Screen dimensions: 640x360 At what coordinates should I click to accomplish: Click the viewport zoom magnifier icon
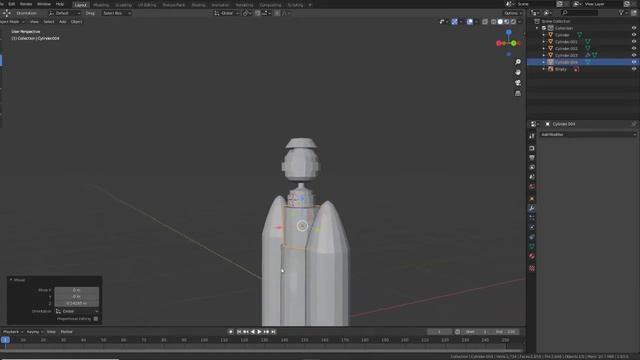point(518,62)
